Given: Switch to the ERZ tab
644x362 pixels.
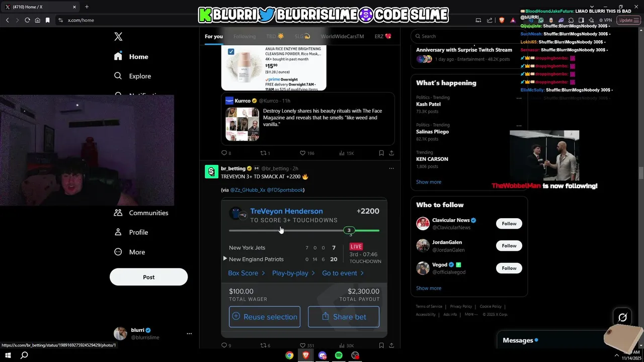Looking at the screenshot, I should coord(383,36).
